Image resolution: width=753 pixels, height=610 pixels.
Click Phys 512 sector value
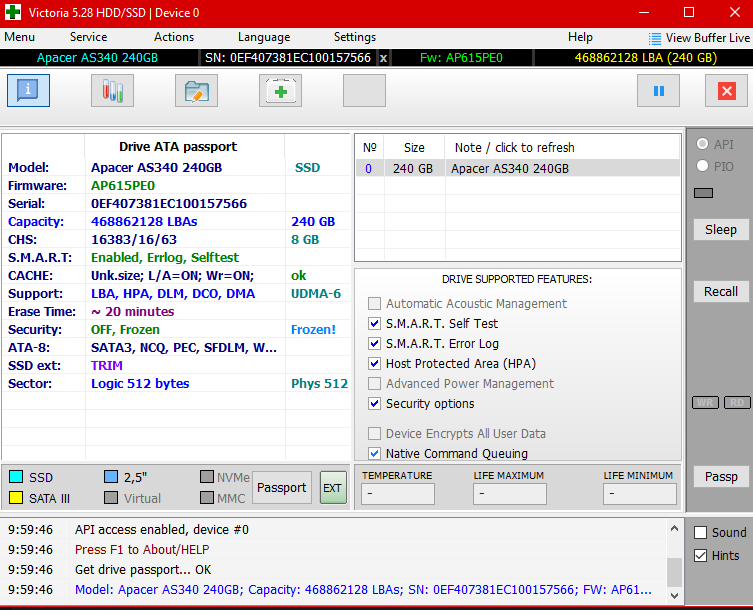pos(319,384)
